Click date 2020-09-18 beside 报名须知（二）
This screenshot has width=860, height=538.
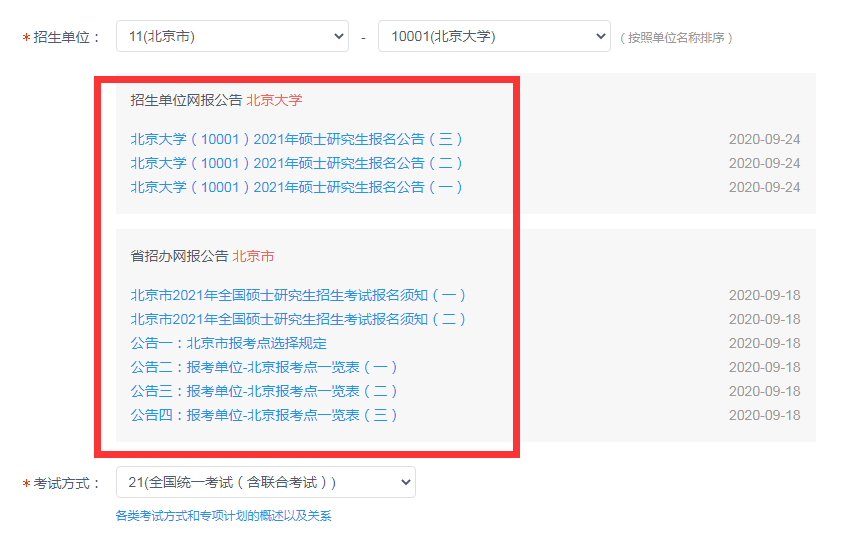pyautogui.click(x=764, y=319)
